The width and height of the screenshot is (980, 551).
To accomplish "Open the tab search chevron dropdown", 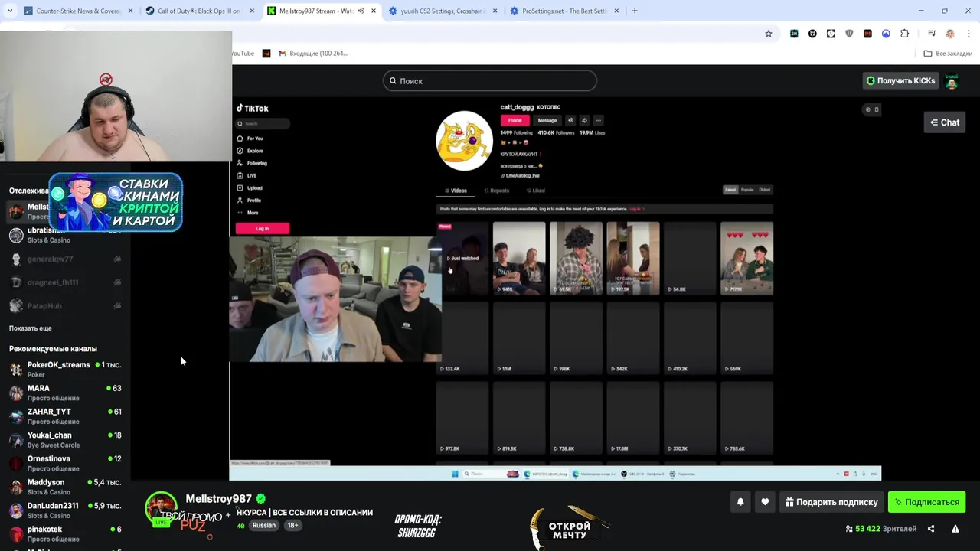I will 11,11.
